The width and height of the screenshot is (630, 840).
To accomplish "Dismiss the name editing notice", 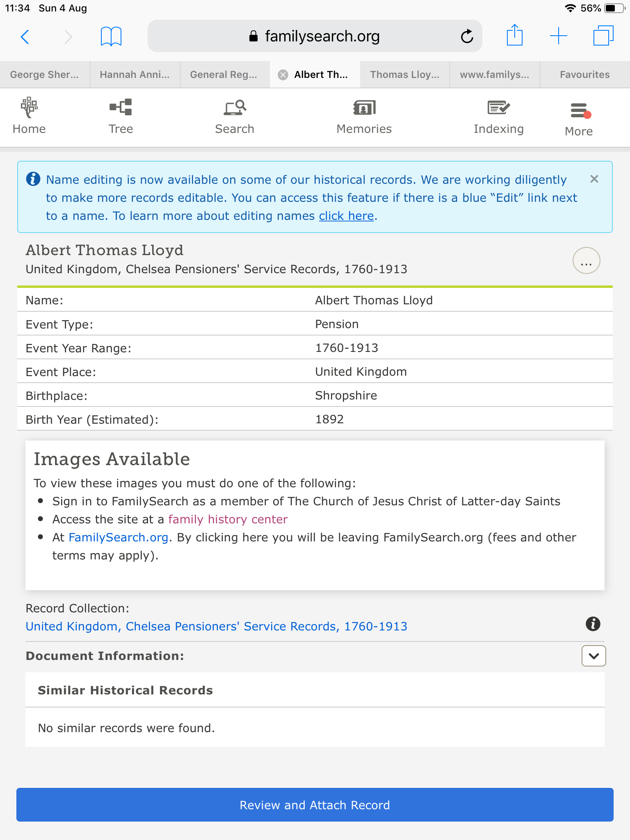I will click(594, 179).
